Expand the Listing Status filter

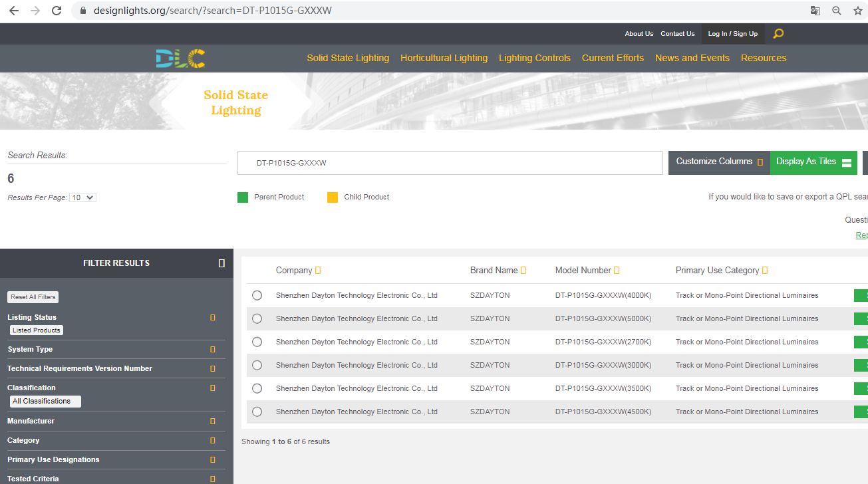coord(213,318)
